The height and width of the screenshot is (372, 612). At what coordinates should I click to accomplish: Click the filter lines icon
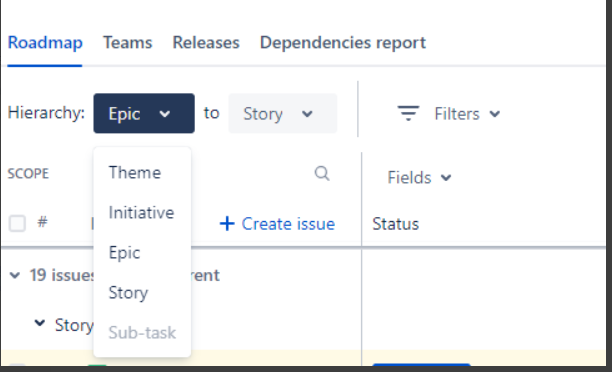[408, 113]
